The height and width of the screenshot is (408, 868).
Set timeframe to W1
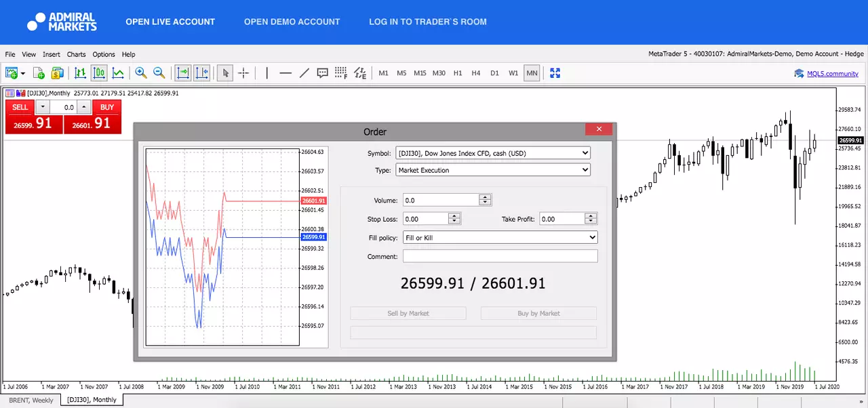pos(513,73)
